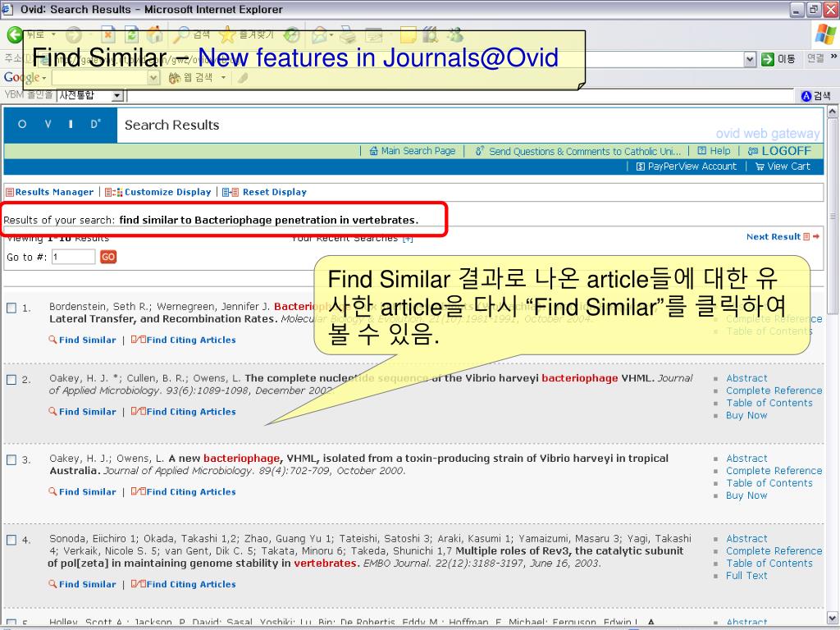Tick checkbox next to result 4
840x630 pixels.
click(x=11, y=540)
